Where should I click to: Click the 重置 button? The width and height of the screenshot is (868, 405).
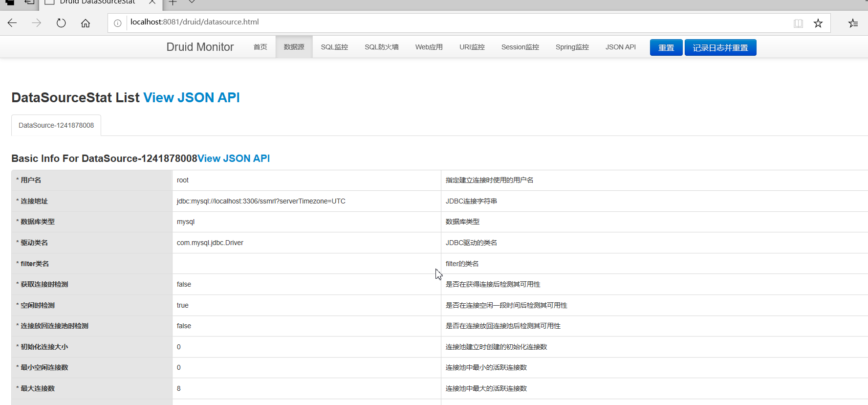pyautogui.click(x=666, y=47)
